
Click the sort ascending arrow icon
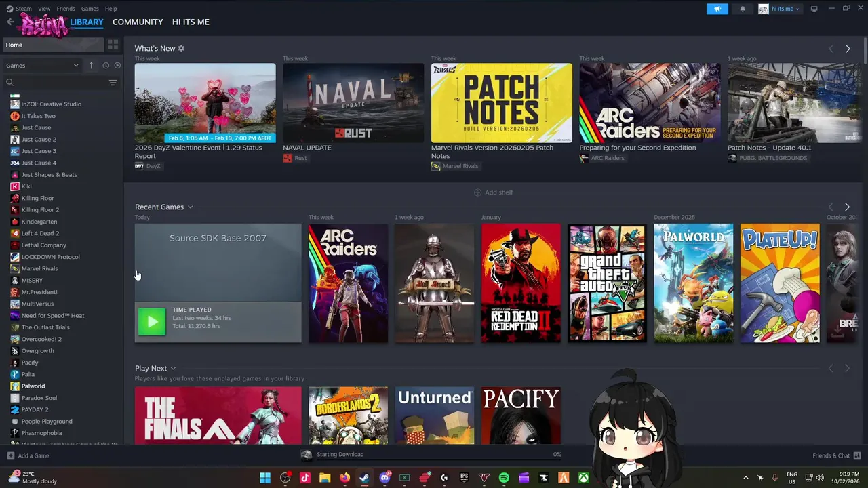(x=92, y=66)
